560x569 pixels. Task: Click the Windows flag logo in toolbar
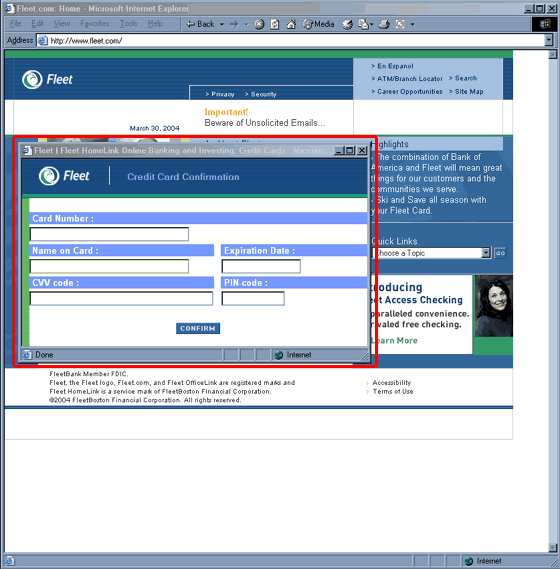tap(545, 24)
